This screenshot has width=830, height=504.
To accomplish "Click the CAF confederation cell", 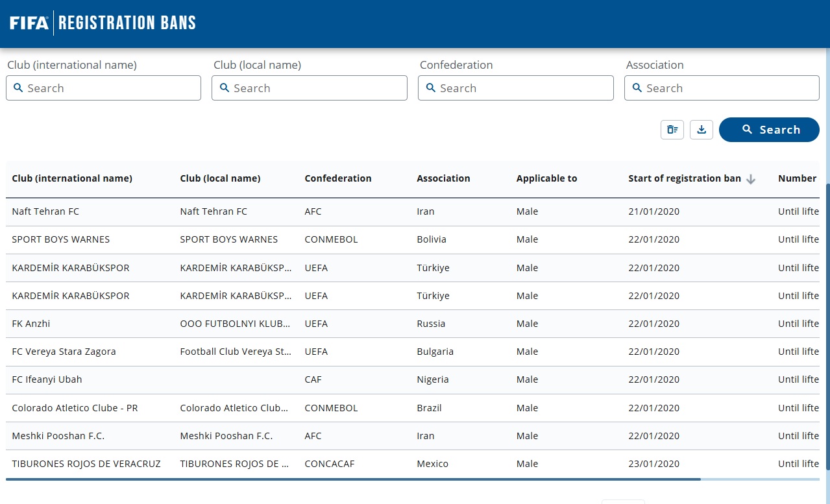I will (x=313, y=379).
